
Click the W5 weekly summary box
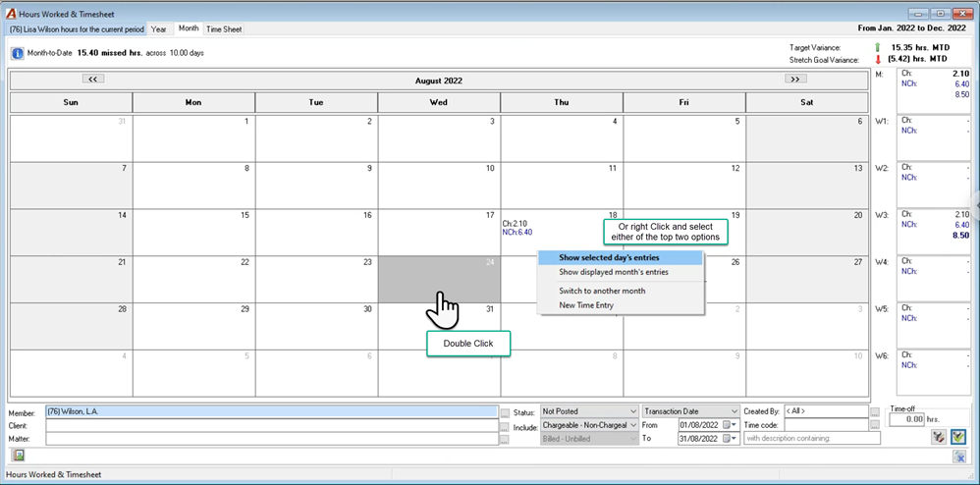pyautogui.click(x=934, y=325)
